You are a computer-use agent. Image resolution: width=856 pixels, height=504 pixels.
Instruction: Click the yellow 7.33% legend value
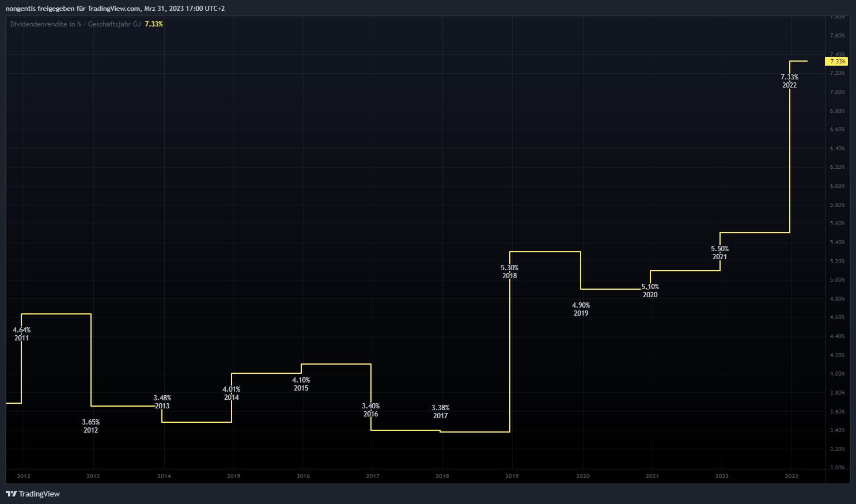pos(154,24)
